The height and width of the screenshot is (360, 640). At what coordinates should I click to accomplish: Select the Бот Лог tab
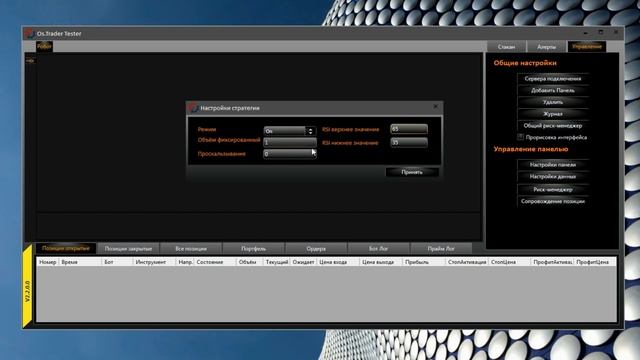378,249
